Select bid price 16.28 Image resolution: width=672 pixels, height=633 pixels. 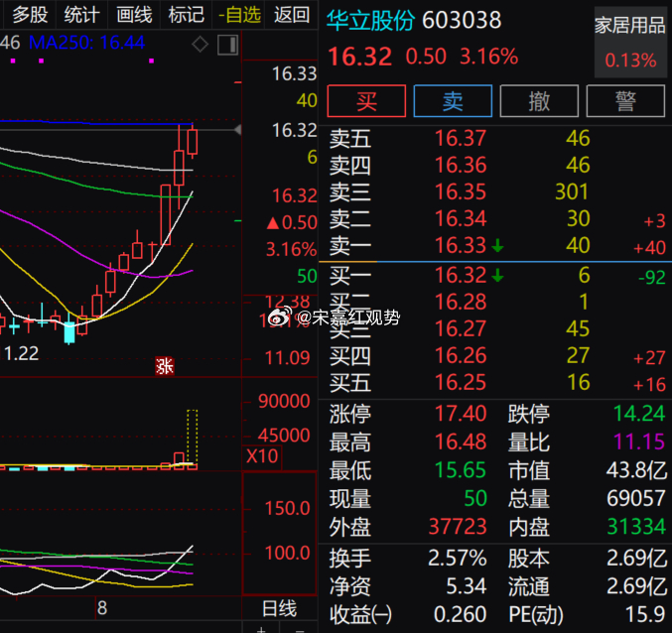coord(461,302)
